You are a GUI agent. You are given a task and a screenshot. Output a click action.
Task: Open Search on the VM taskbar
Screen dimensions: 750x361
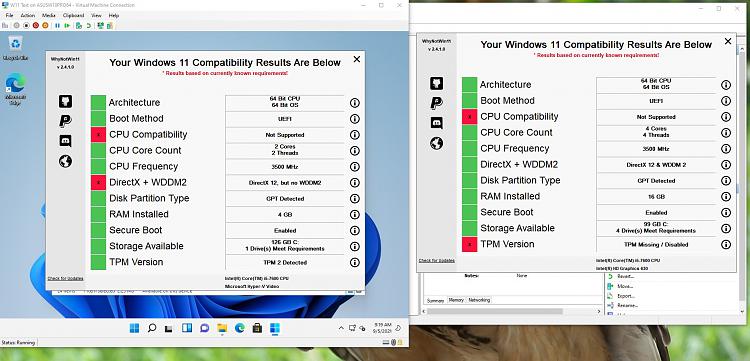point(152,328)
